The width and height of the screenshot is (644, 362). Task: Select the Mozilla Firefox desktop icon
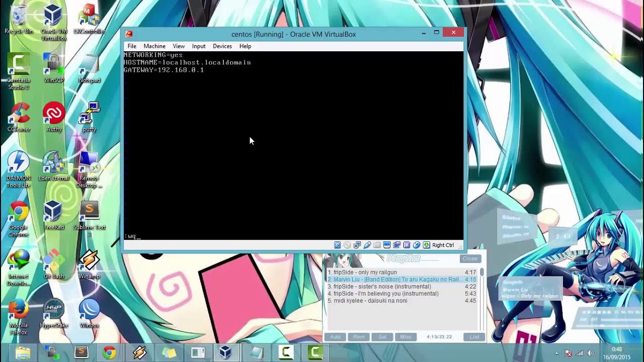click(19, 317)
